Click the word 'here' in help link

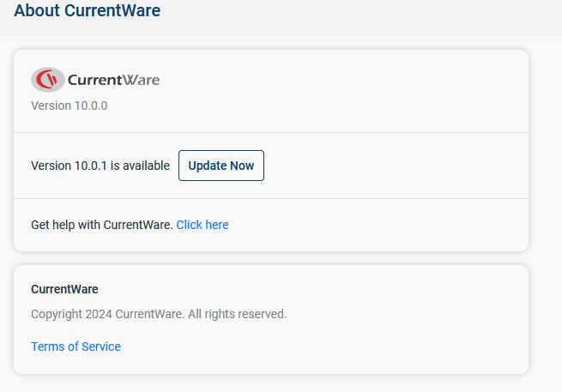pos(217,225)
